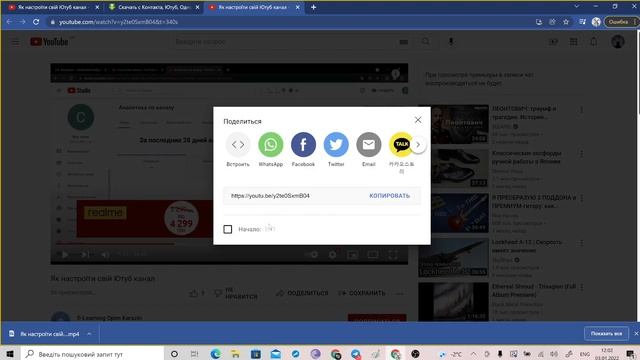
Task: Select the youtu.be share link field
Action: 270,196
